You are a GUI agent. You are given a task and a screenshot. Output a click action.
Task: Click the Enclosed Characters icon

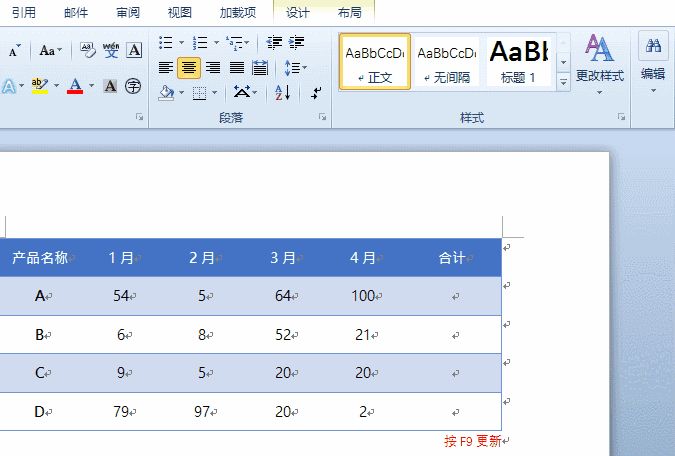coord(133,86)
